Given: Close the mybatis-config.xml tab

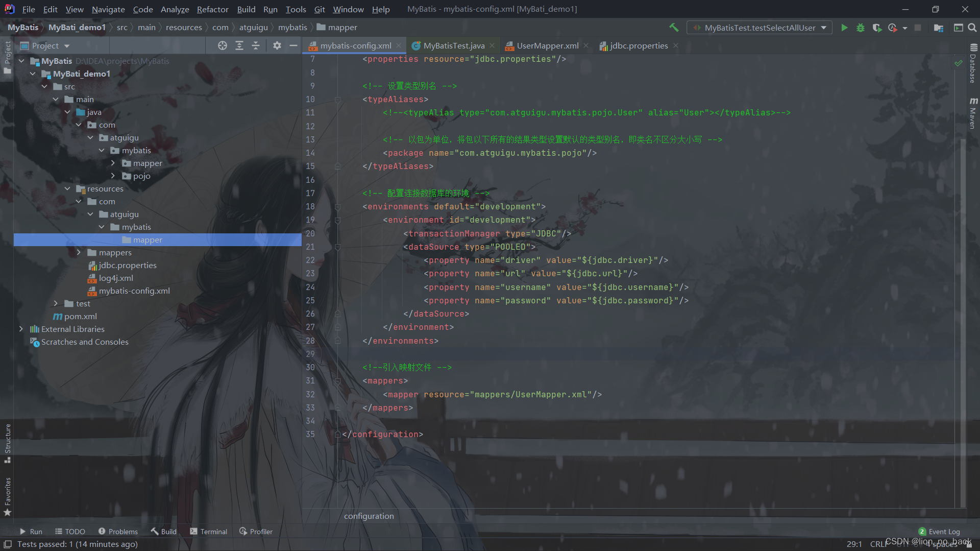Looking at the screenshot, I should [x=399, y=45].
